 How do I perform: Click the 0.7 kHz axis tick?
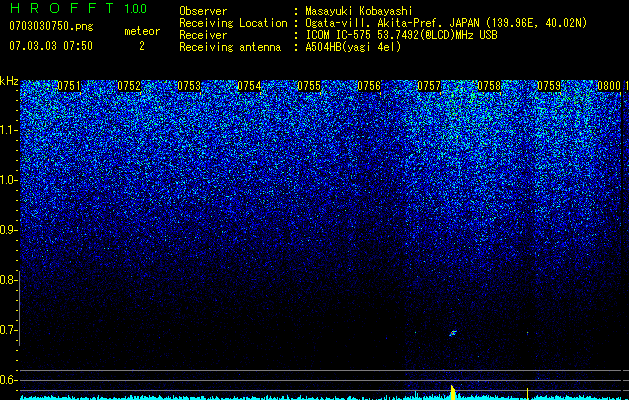9,330
